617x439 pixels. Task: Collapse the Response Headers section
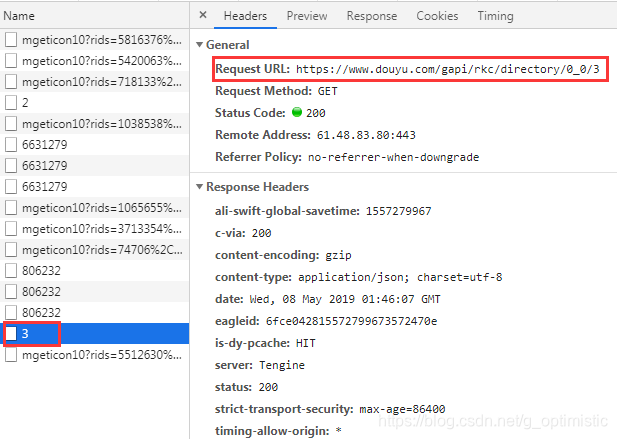(200, 187)
